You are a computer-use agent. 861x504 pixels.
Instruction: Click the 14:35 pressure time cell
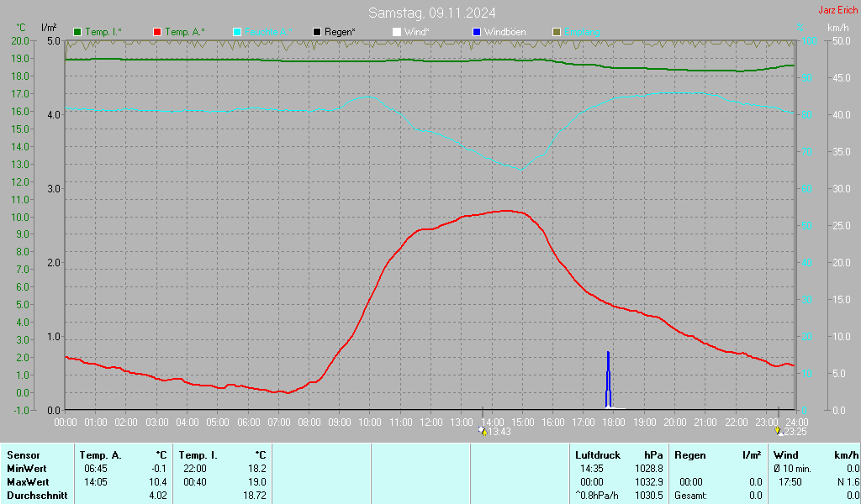point(592,469)
